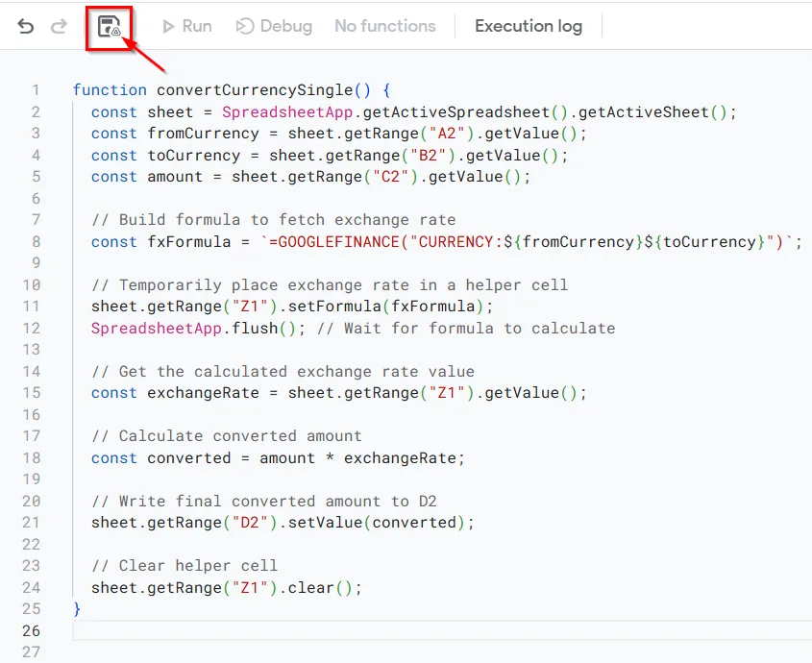Click 'getActiveSheet' on line 2

tap(643, 111)
